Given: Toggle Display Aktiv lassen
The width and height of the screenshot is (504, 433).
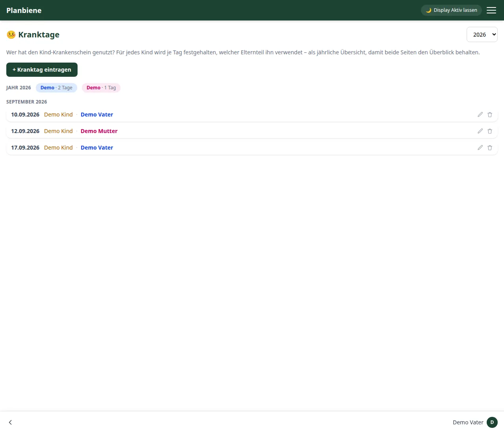Looking at the screenshot, I should pyautogui.click(x=451, y=10).
